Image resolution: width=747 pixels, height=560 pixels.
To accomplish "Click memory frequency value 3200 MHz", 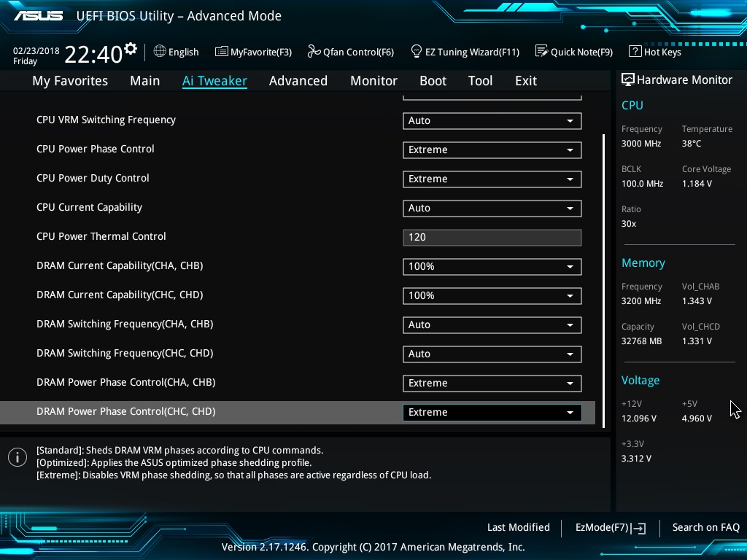I will tap(640, 301).
